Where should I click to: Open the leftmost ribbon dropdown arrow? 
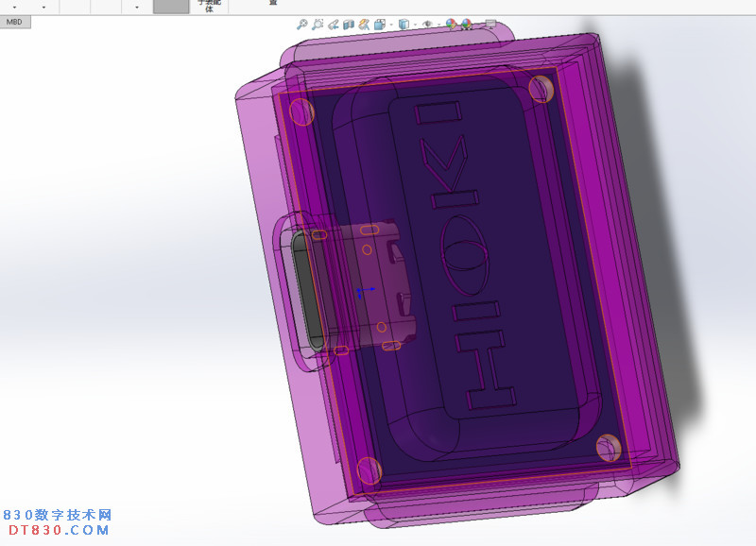click(14, 7)
